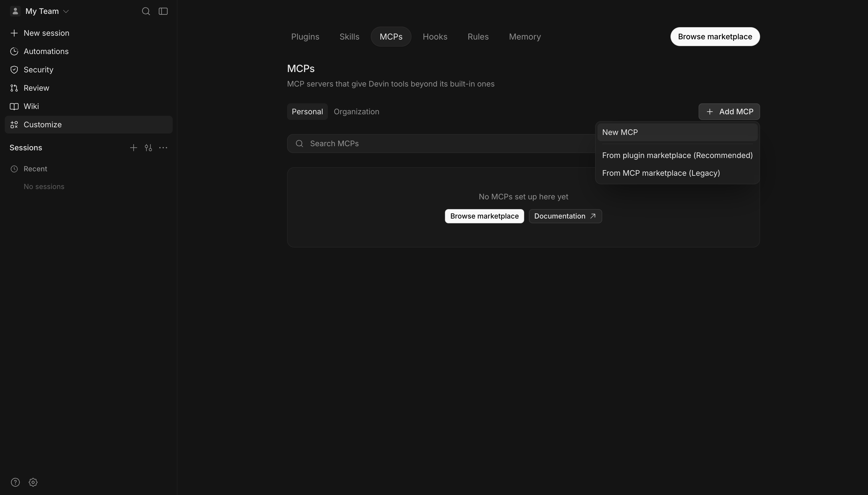Click the Recent sessions header
The height and width of the screenshot is (495, 868).
coord(35,169)
